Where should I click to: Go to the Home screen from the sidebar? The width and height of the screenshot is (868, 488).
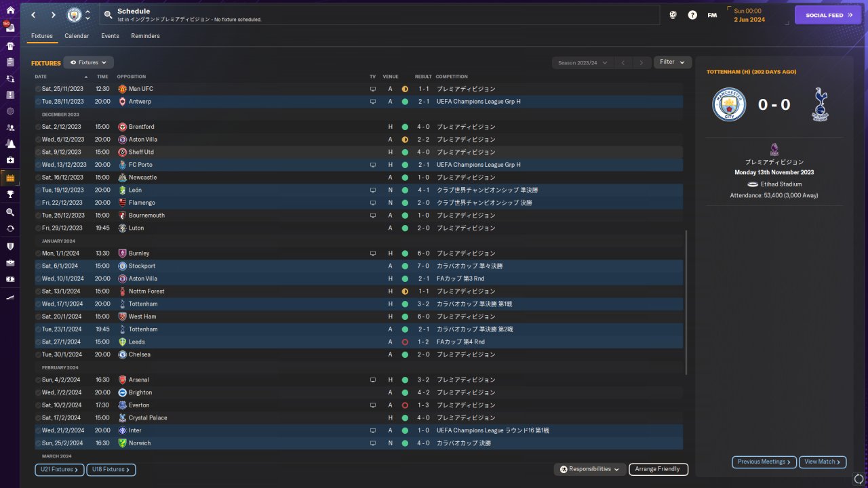pos(10,11)
